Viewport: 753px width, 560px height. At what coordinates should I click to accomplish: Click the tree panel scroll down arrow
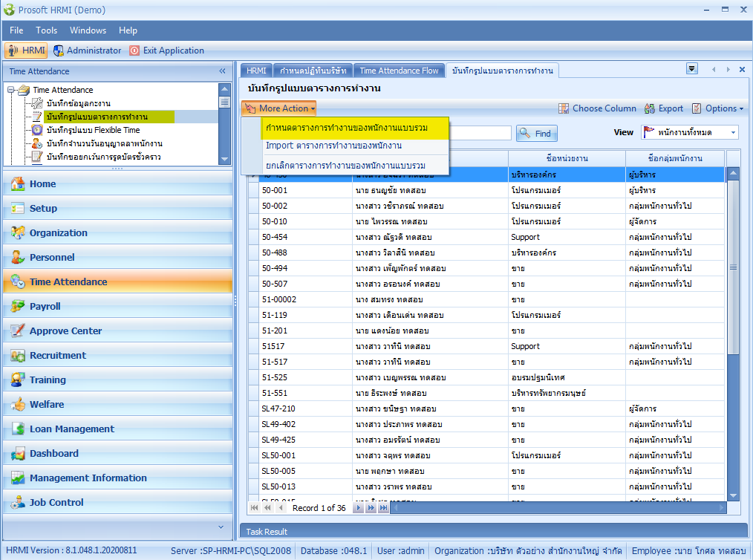coord(224,159)
